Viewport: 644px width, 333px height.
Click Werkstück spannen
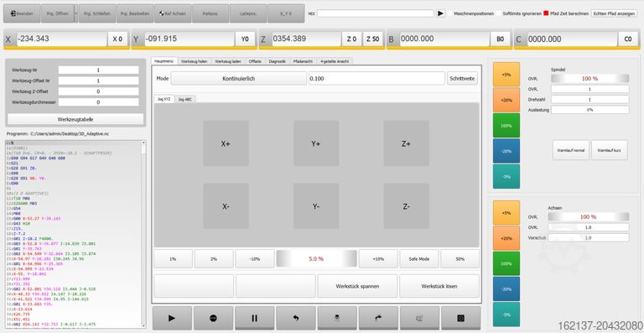pos(357,286)
